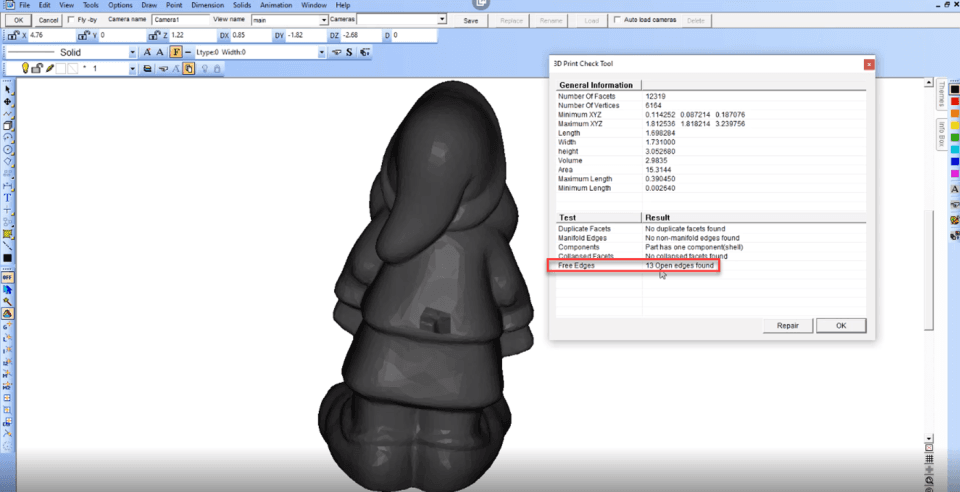Viewport: 960px width, 492px height.
Task: Expand the Cameras dropdown list
Action: (442, 20)
